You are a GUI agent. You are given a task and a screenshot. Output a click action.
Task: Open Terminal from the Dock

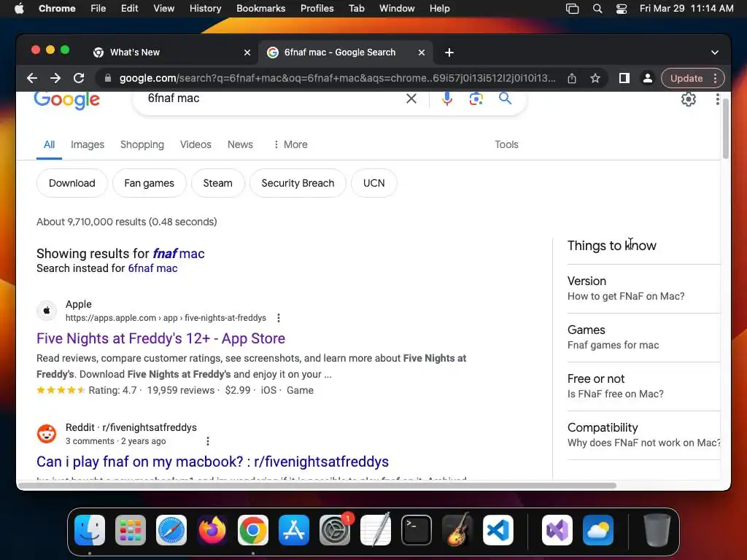point(417,530)
